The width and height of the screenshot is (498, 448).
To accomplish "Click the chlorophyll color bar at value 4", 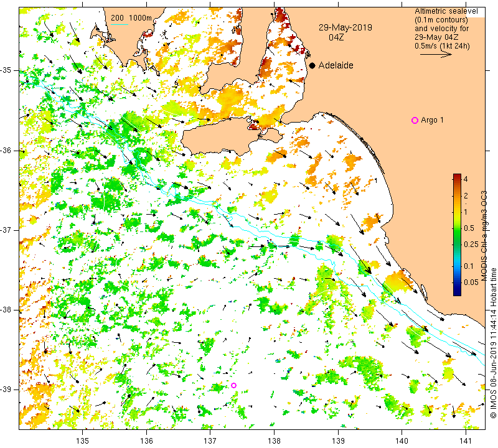I will [457, 179].
